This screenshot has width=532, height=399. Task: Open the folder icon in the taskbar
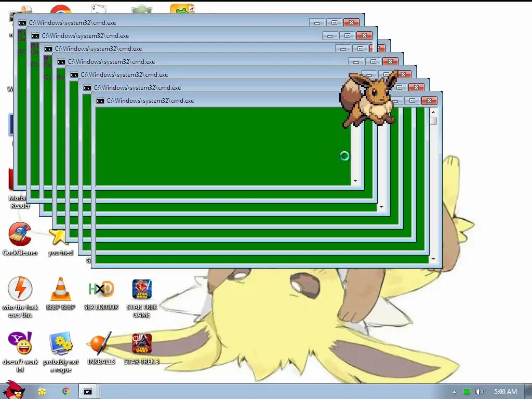[x=42, y=392]
